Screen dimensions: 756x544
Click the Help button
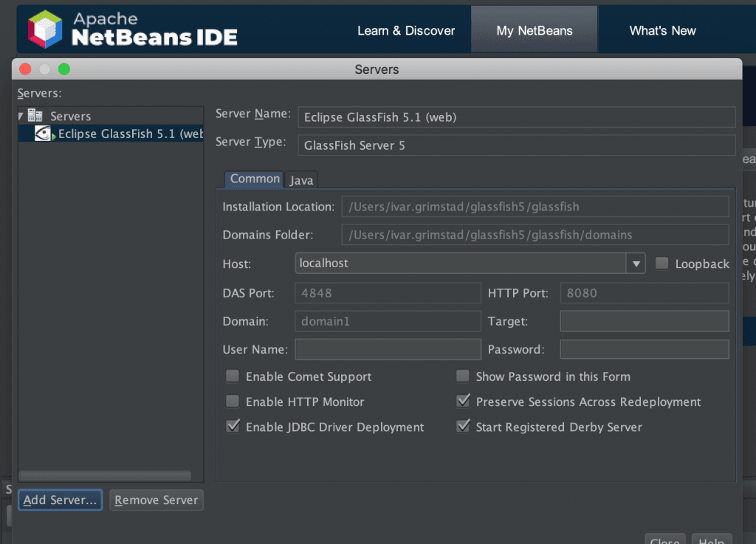(x=711, y=540)
